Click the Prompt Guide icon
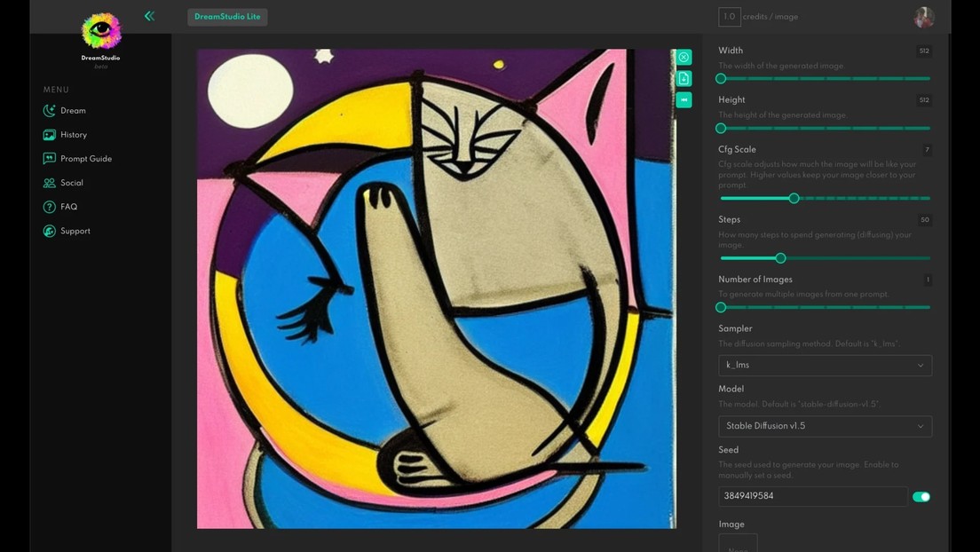This screenshot has width=980, height=552. pos(50,159)
